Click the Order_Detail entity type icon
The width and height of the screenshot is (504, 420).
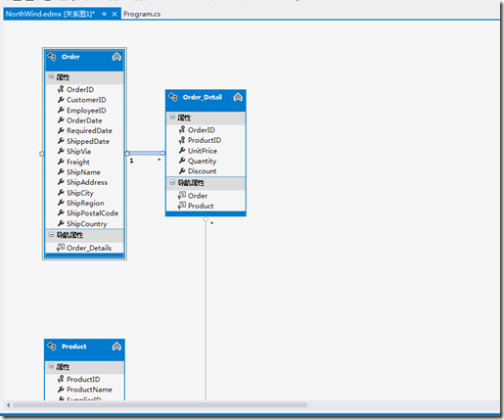[173, 97]
